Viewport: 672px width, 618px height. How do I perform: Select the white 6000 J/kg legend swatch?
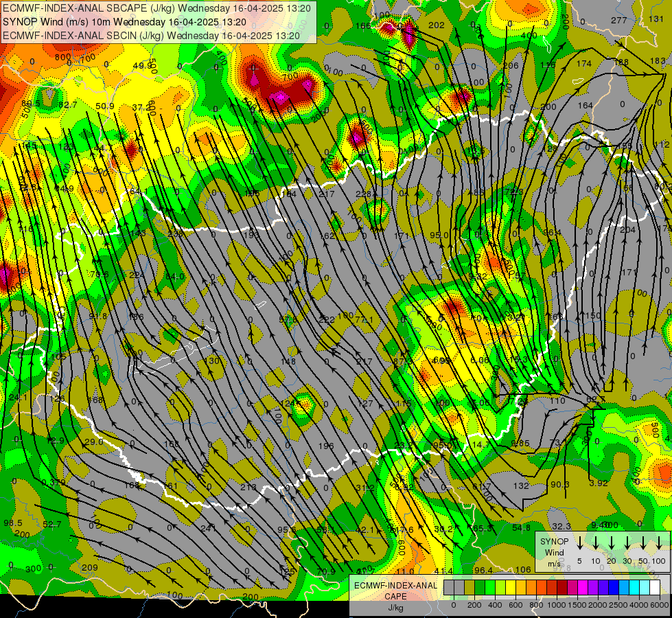655,587
